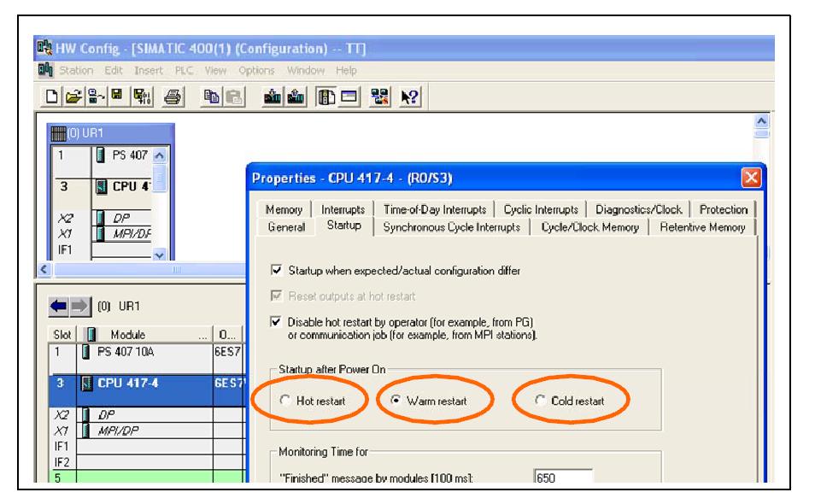Image resolution: width=821 pixels, height=504 pixels.
Task: Click the Upload to PG toolbar icon
Action: [x=296, y=97]
